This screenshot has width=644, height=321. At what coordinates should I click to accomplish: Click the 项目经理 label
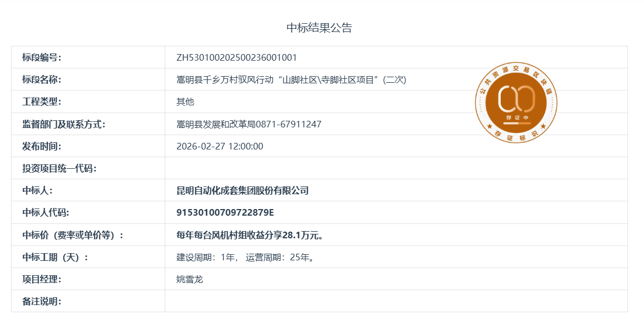pyautogui.click(x=41, y=279)
